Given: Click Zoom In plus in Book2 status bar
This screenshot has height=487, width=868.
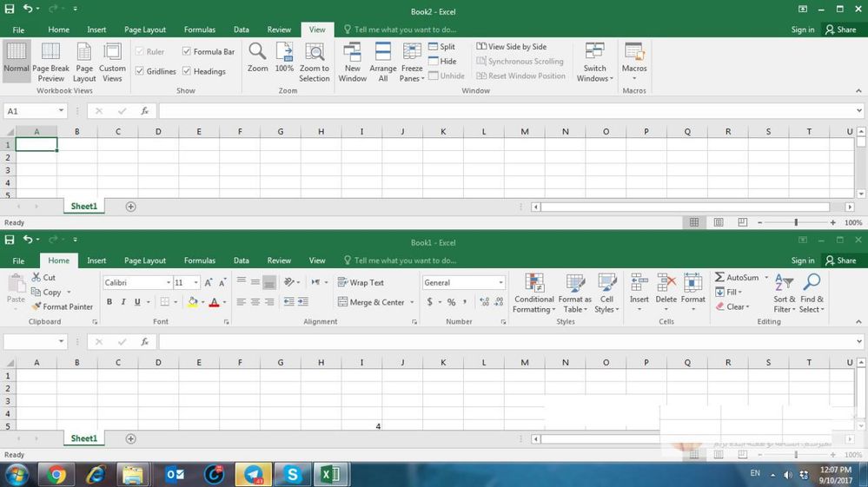Looking at the screenshot, I should tap(832, 222).
